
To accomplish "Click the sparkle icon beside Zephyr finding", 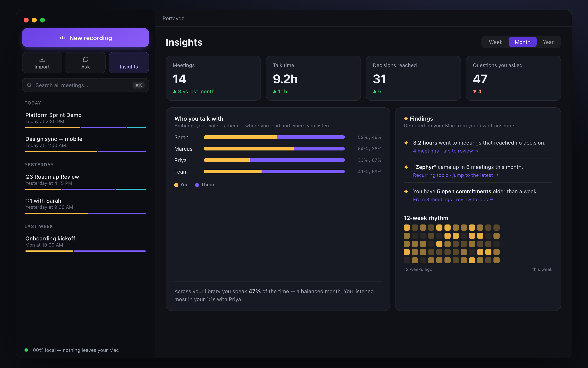I will tap(406, 167).
